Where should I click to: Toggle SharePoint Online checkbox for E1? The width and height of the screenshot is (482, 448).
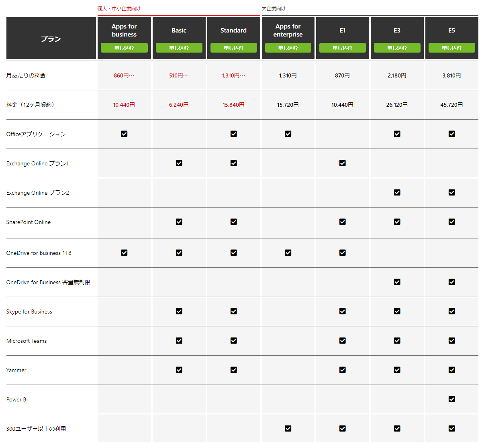(343, 222)
